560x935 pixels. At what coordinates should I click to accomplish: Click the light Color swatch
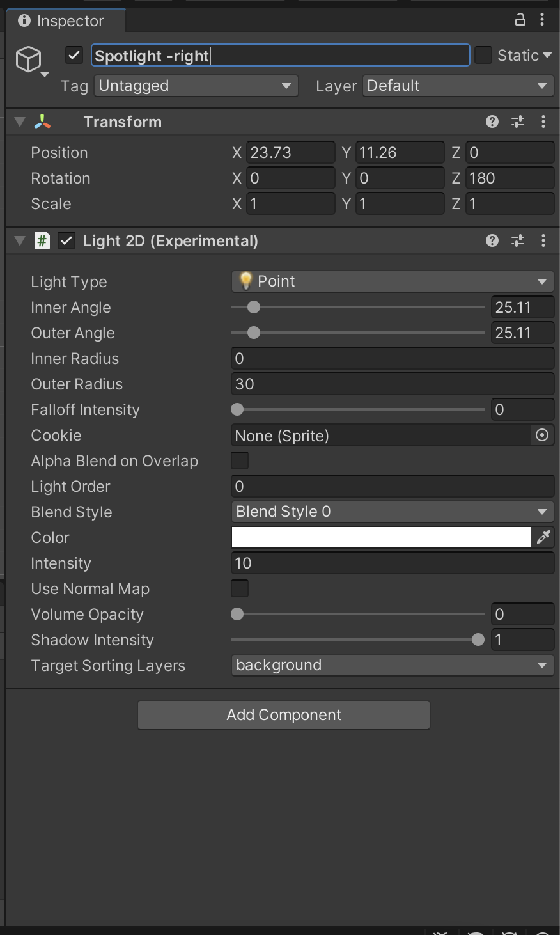[x=380, y=537]
